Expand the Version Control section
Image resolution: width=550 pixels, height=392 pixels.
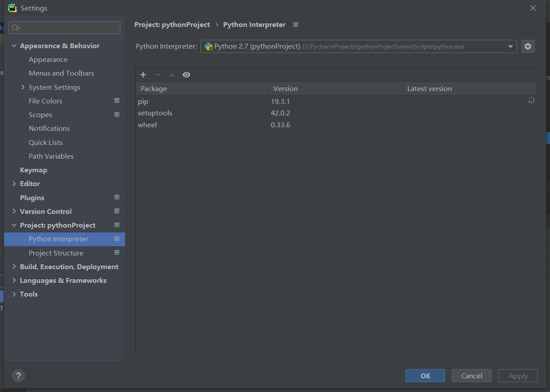14,211
